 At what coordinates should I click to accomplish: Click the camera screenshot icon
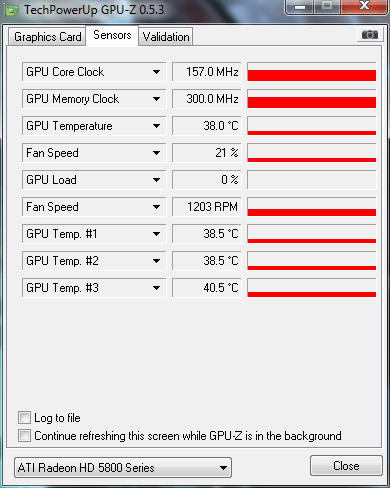(x=370, y=34)
